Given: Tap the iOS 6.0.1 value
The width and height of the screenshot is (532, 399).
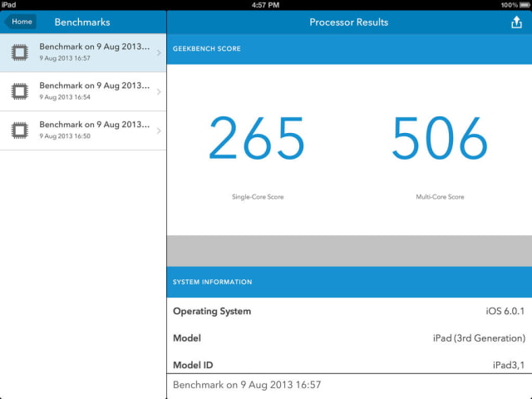Looking at the screenshot, I should click(x=505, y=311).
